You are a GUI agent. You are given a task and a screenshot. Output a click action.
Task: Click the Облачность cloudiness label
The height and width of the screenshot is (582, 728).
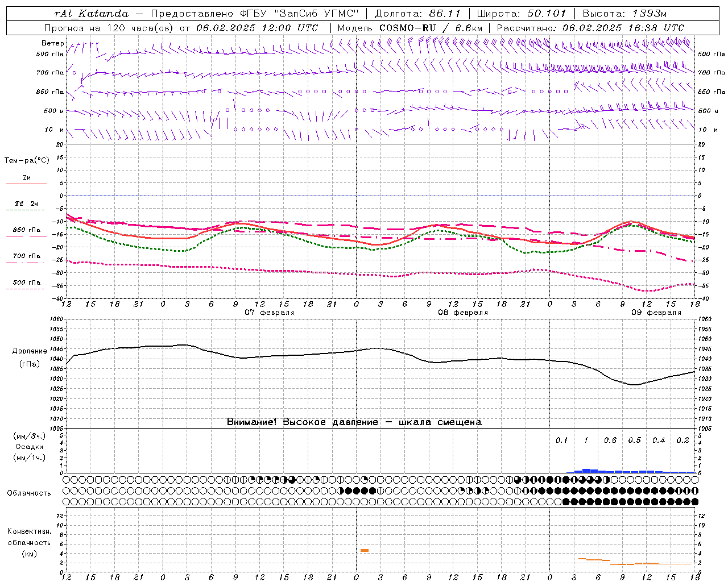point(29,493)
